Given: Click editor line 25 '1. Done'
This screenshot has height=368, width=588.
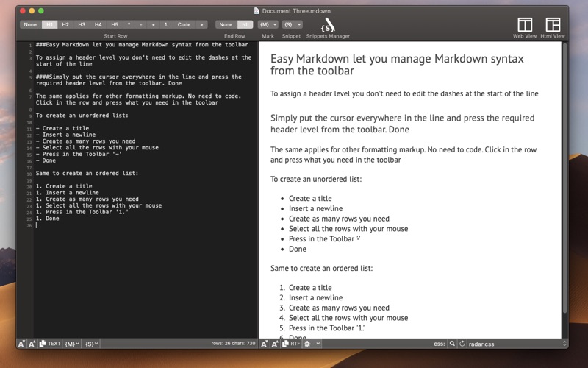Looking at the screenshot, I should 48,218.
